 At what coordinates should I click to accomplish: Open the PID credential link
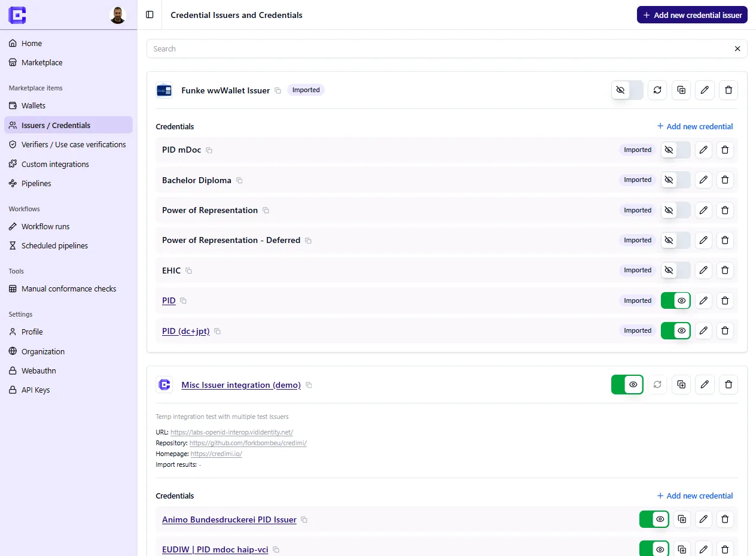pyautogui.click(x=169, y=300)
